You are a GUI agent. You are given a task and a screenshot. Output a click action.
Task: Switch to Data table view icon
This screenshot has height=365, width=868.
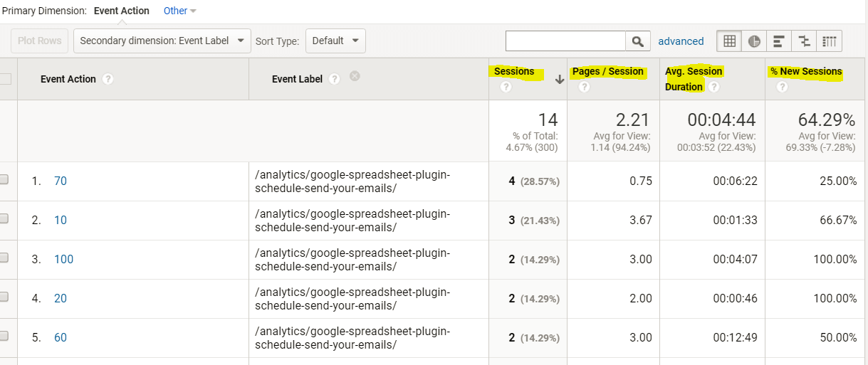(729, 41)
